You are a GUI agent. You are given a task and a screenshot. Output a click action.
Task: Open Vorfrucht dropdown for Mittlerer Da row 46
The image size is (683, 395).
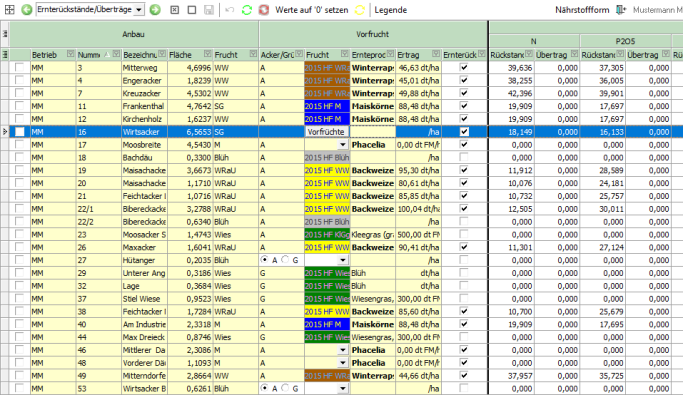click(x=343, y=350)
